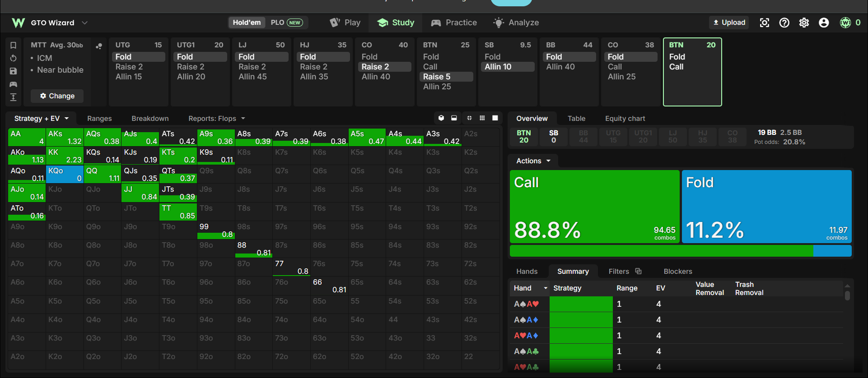Image resolution: width=868 pixels, height=378 pixels.
Task: Click the vertical expand icon in sidebar
Action: pos(14,97)
